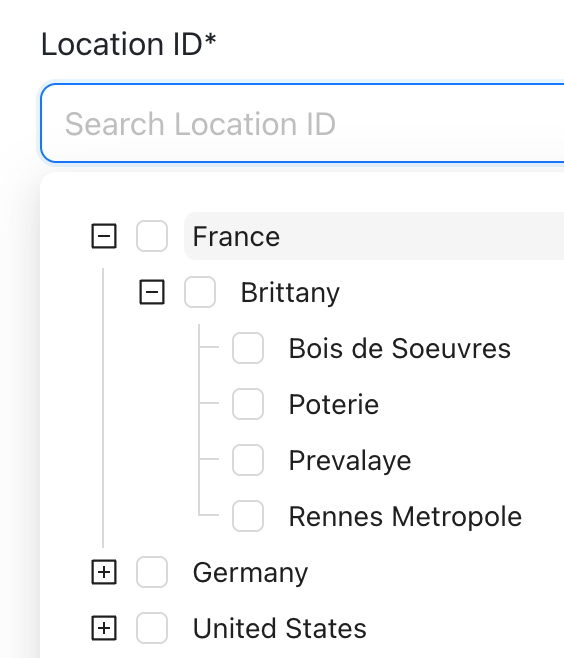564x658 pixels.
Task: Focus the Search Location ID field
Action: [302, 123]
